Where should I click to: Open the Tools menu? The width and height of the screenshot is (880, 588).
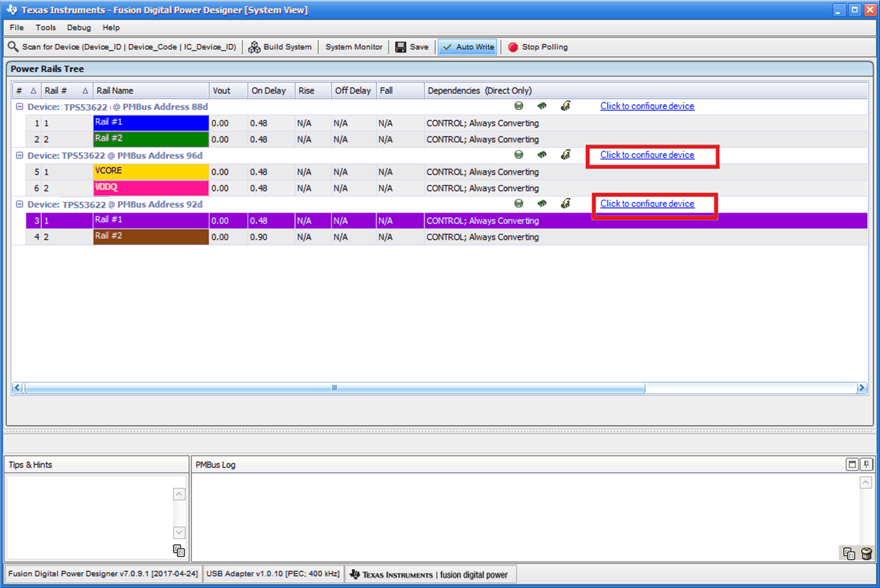point(45,28)
